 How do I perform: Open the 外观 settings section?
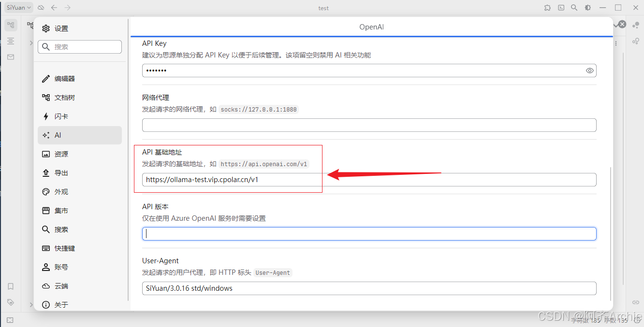80,192
